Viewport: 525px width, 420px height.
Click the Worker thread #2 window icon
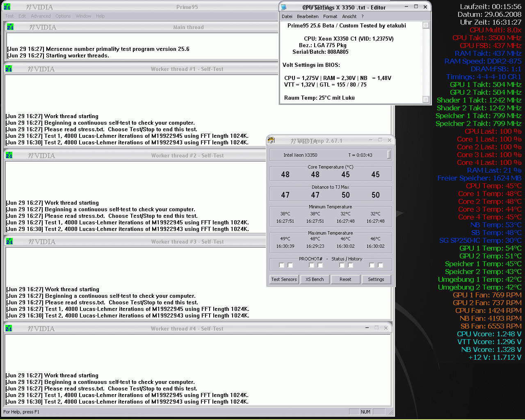[9, 155]
